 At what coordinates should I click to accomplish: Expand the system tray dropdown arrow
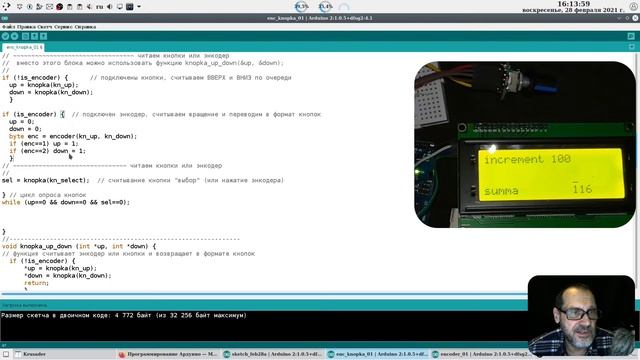click(139, 7)
